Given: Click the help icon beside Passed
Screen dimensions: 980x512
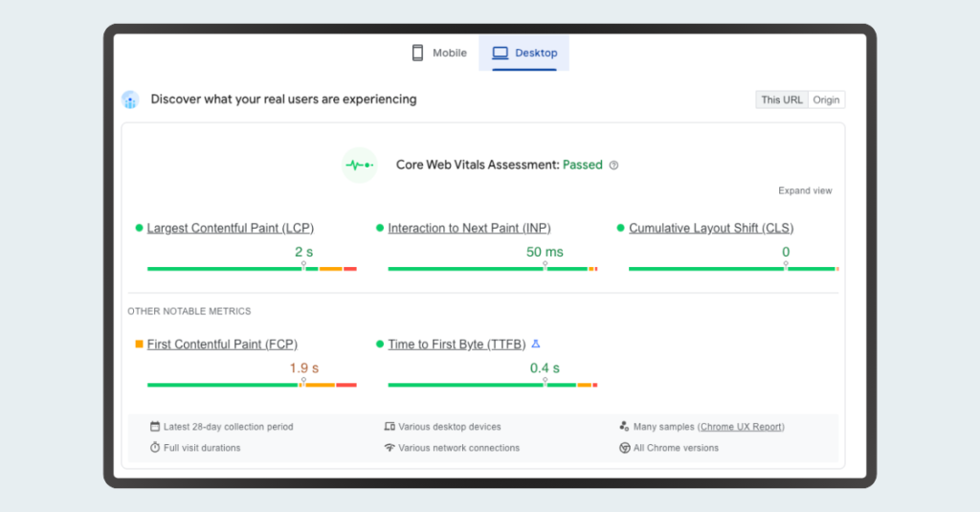Looking at the screenshot, I should pyautogui.click(x=614, y=166).
